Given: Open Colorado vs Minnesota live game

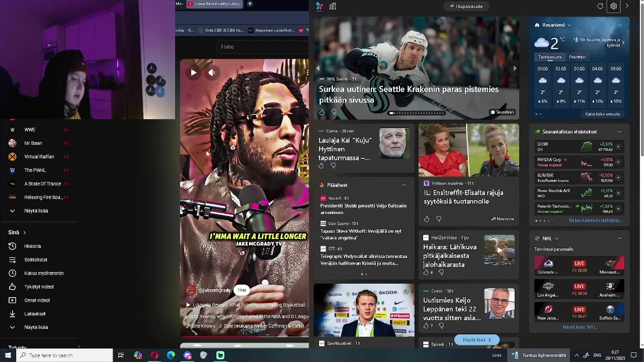Looking at the screenshot, I should point(579,266).
